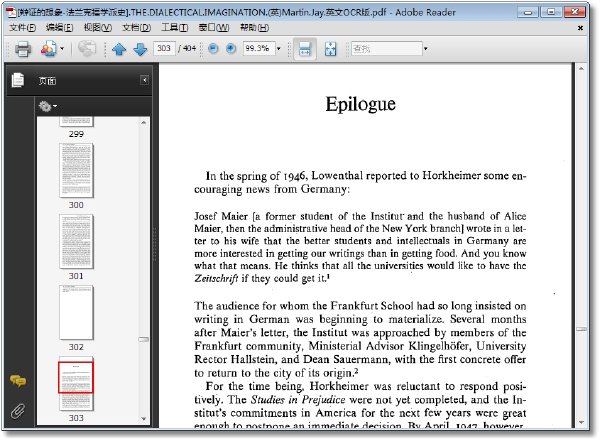Collapse the pages panel with arrow button
600x441 pixels.
144,80
